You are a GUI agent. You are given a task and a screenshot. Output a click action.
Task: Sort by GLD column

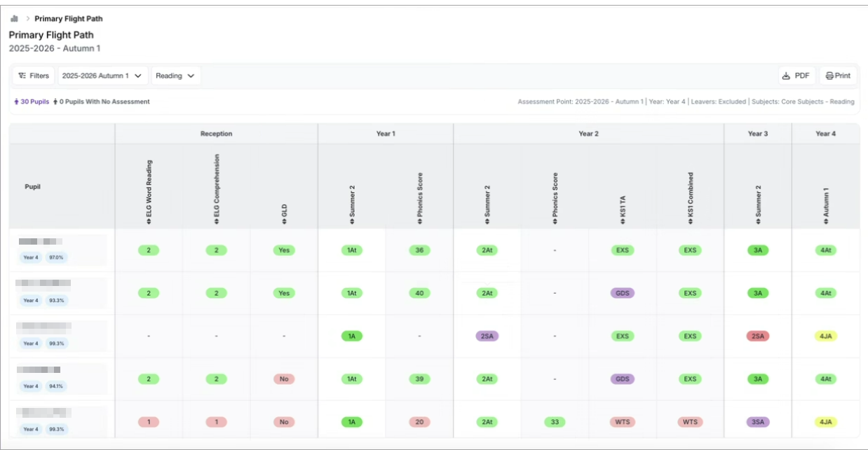click(284, 219)
